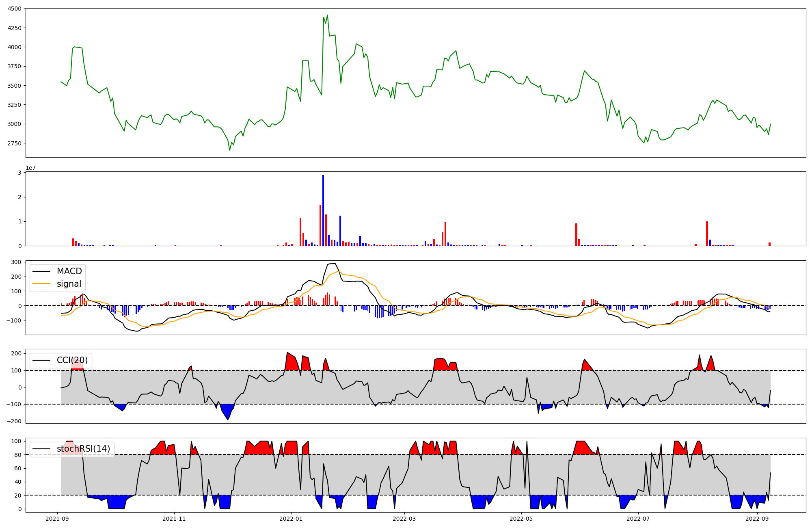
Task: Click the 80 tick on the stochRSI axis
Action: pos(18,455)
